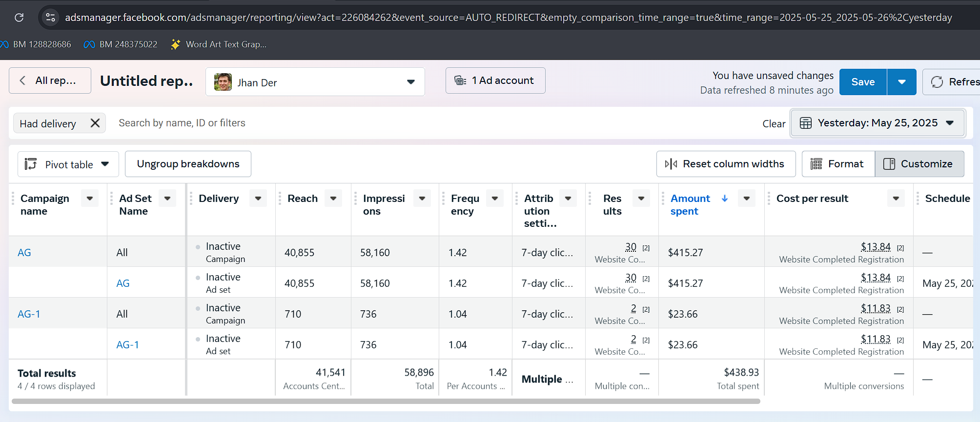Click the Format button

[837, 164]
